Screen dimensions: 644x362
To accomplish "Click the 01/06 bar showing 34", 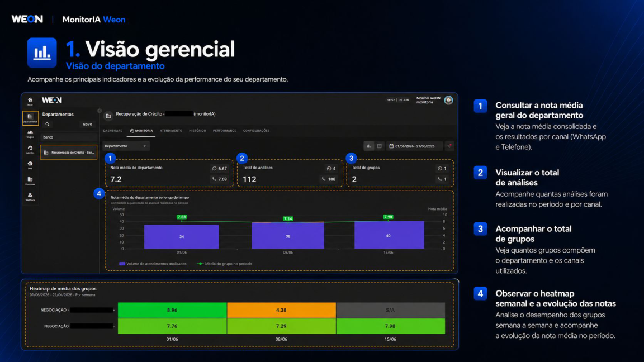I will (x=182, y=236).
